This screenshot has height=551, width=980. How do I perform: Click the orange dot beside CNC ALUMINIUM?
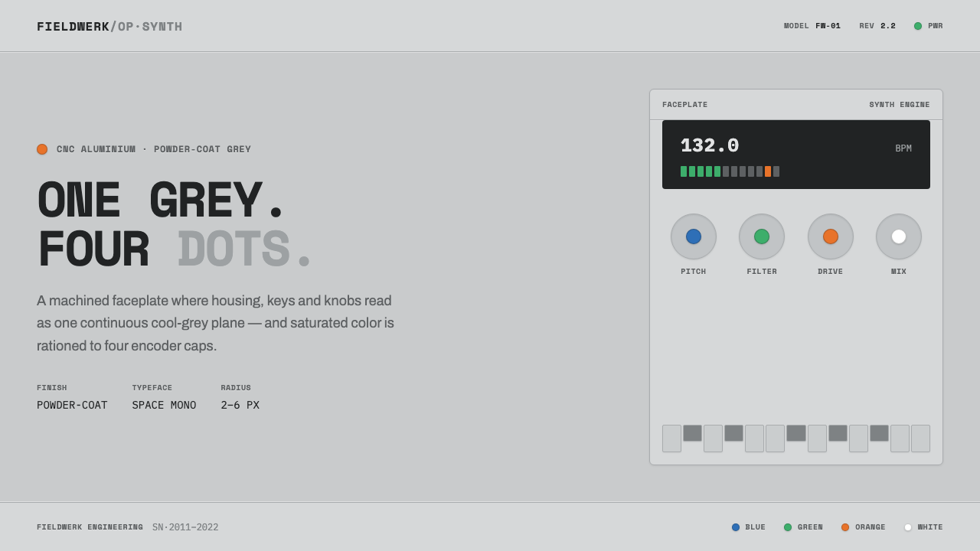pyautogui.click(x=42, y=149)
